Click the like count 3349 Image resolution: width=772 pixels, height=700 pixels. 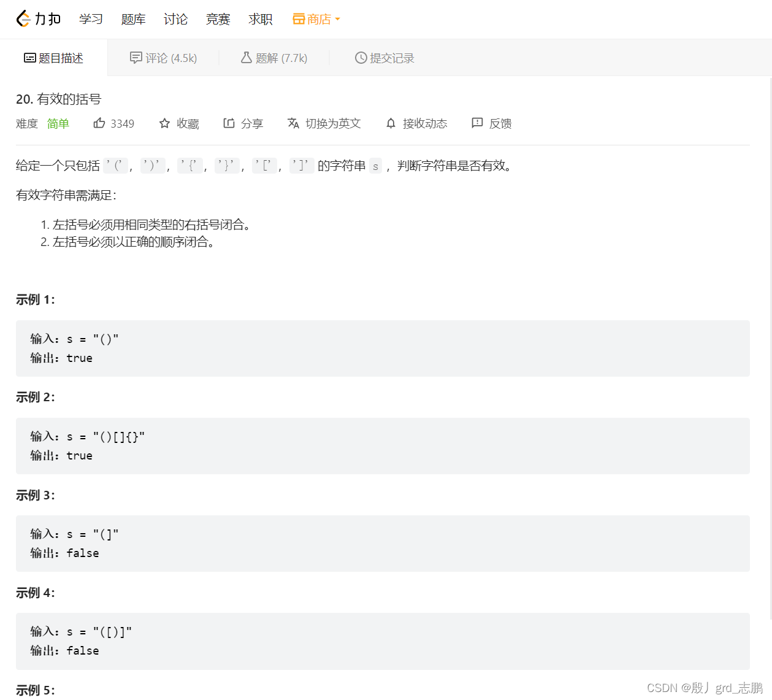tap(122, 123)
